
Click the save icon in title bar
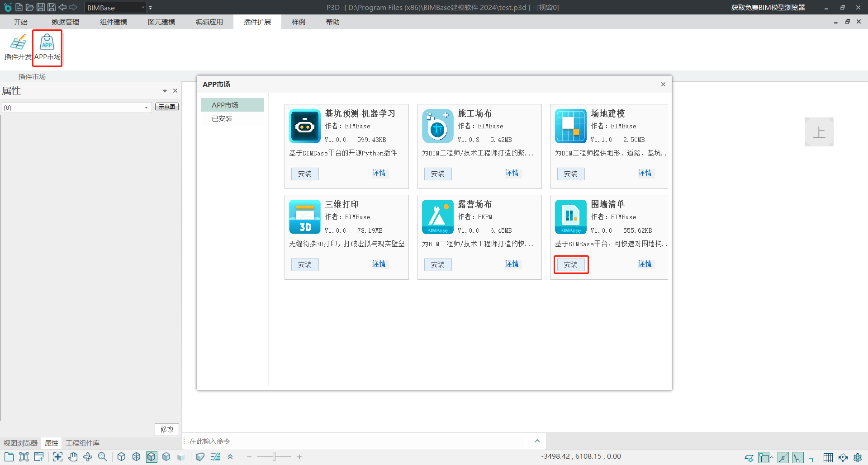(41, 7)
